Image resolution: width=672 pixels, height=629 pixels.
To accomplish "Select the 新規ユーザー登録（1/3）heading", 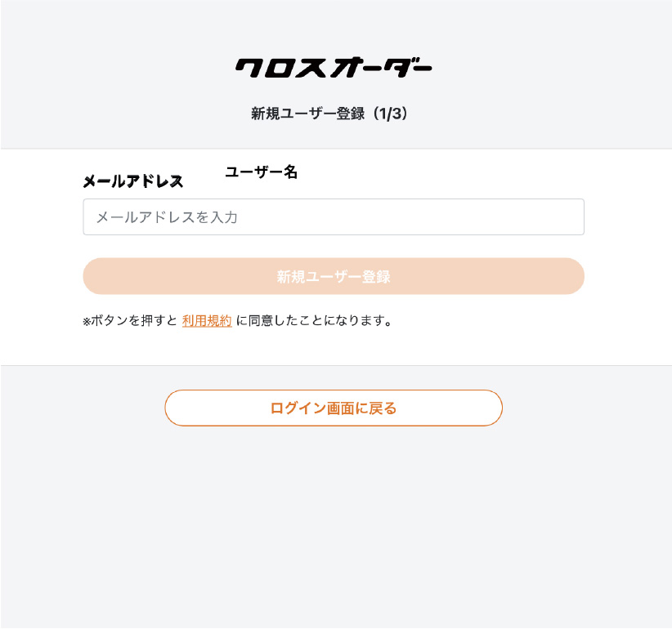I will 329,114.
